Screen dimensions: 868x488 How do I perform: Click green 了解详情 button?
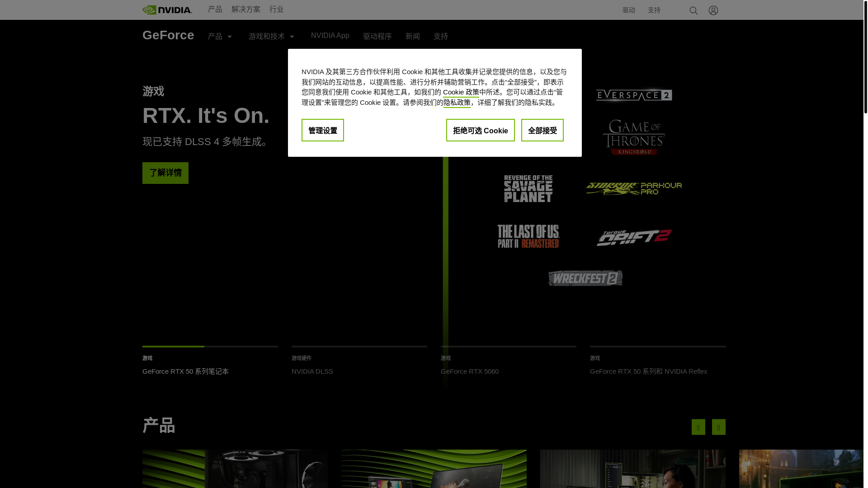click(x=165, y=173)
